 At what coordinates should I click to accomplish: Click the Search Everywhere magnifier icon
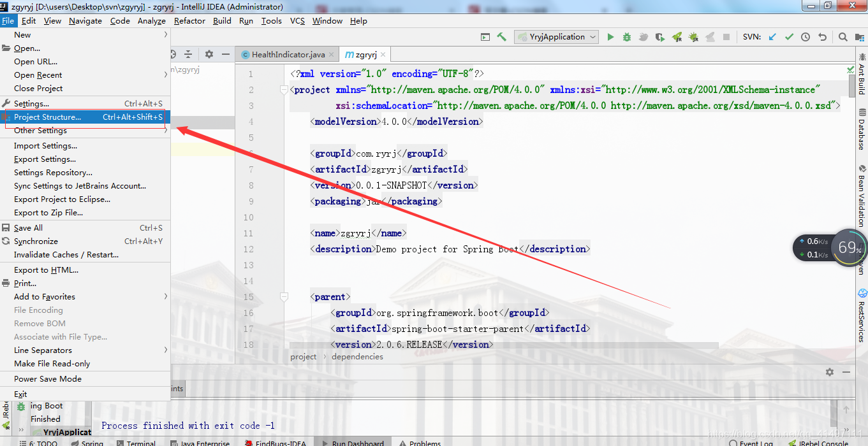tap(843, 37)
